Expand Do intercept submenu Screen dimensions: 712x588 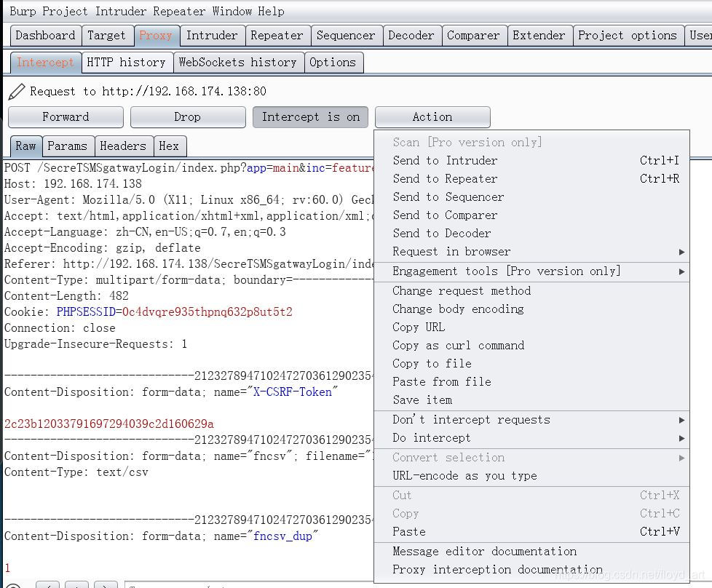coord(531,438)
